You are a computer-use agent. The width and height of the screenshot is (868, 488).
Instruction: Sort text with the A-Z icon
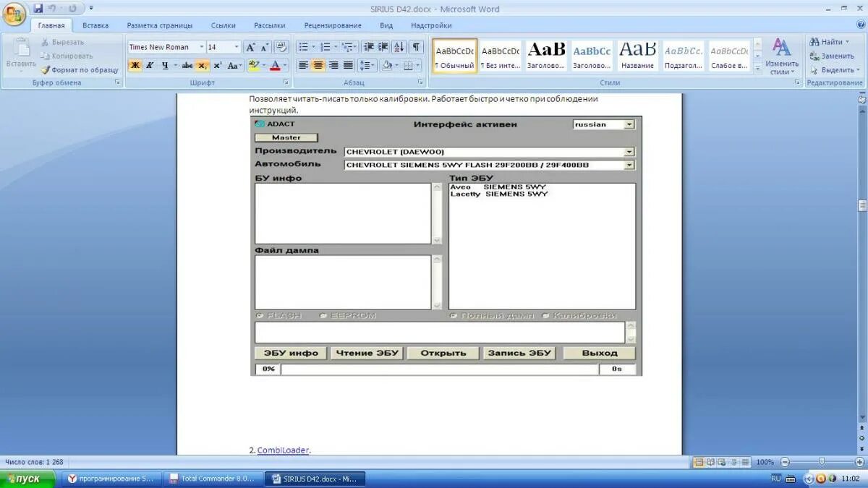pyautogui.click(x=399, y=47)
